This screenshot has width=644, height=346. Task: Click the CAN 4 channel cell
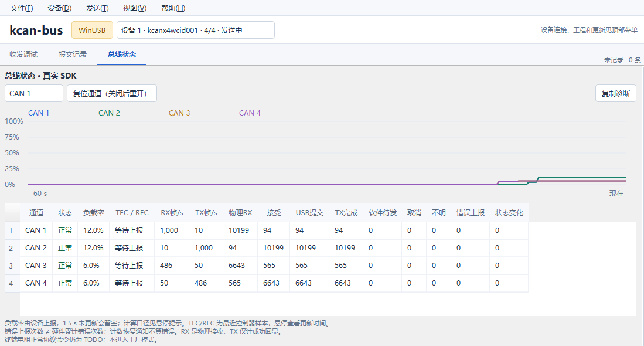pyautogui.click(x=36, y=283)
